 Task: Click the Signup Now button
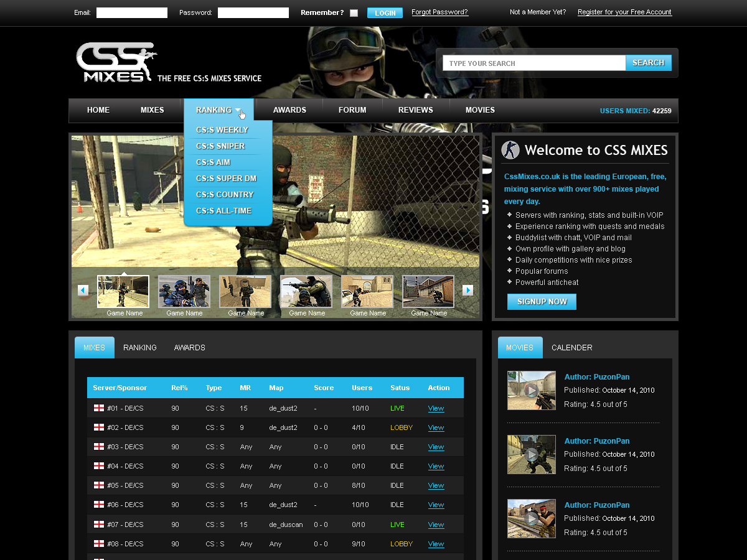tap(542, 302)
